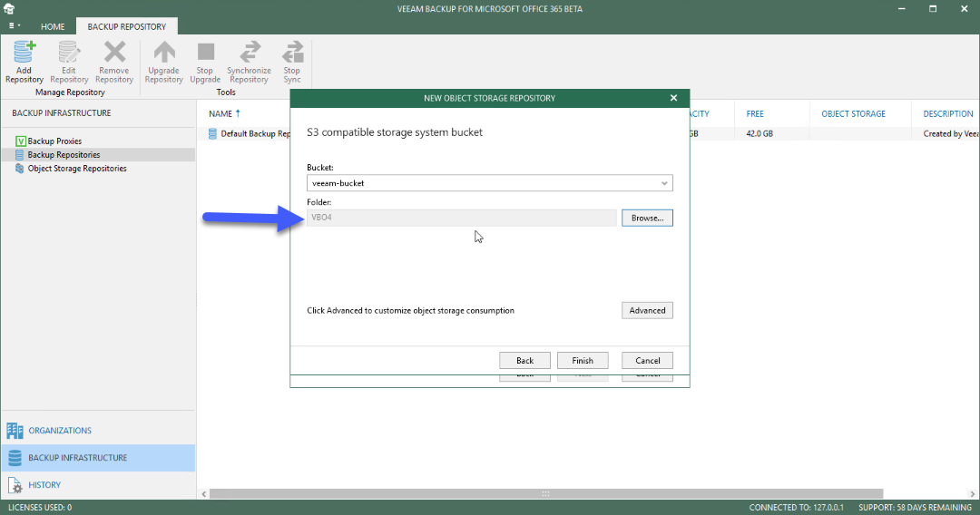Click the Add Repository icon

pos(24,62)
